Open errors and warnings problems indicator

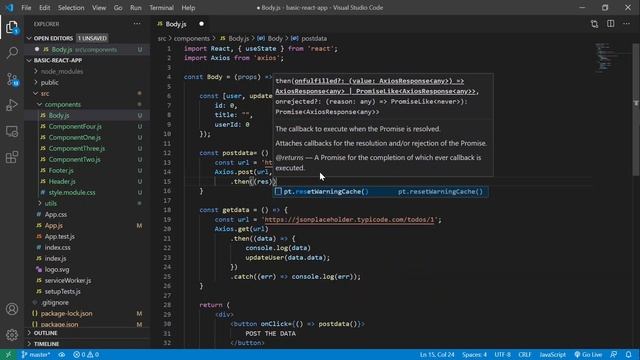point(86,354)
